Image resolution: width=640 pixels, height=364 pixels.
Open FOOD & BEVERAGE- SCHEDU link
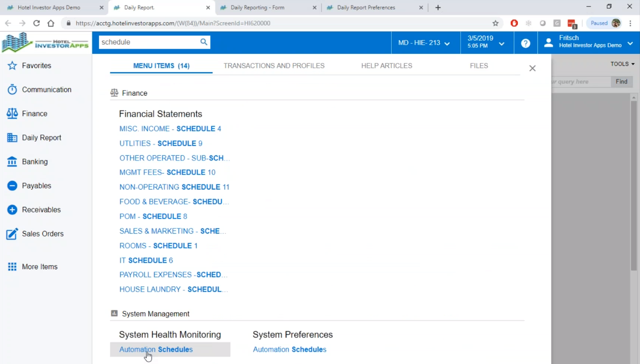tap(174, 202)
